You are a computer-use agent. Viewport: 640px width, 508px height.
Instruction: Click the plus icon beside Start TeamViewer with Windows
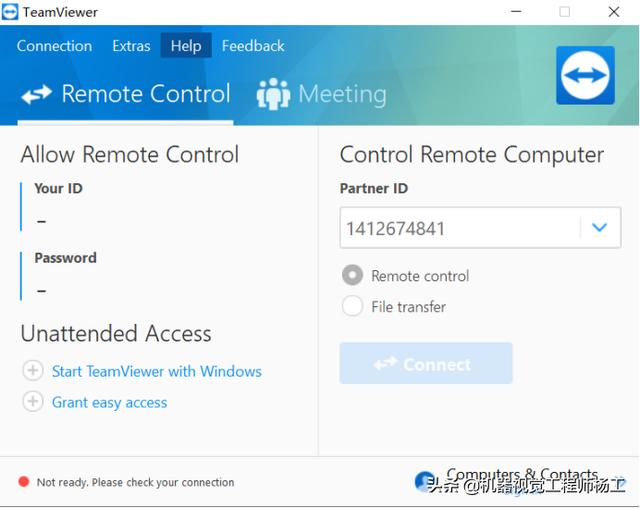point(33,371)
